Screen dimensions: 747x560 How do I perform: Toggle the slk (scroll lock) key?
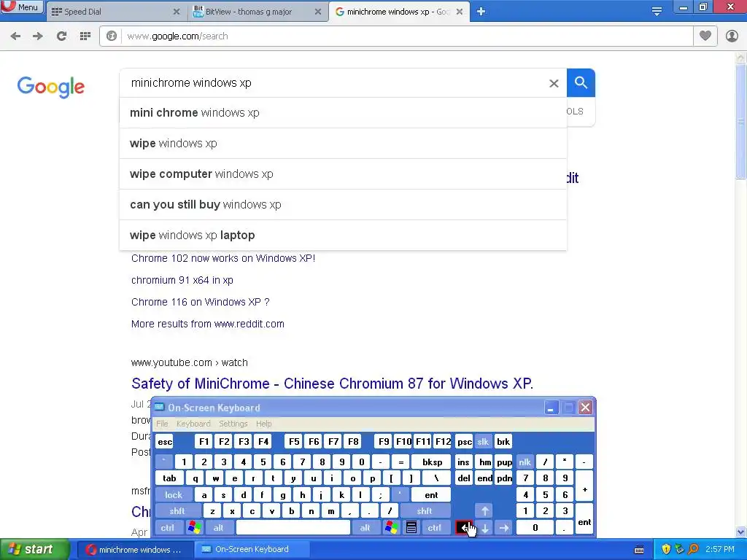click(483, 442)
